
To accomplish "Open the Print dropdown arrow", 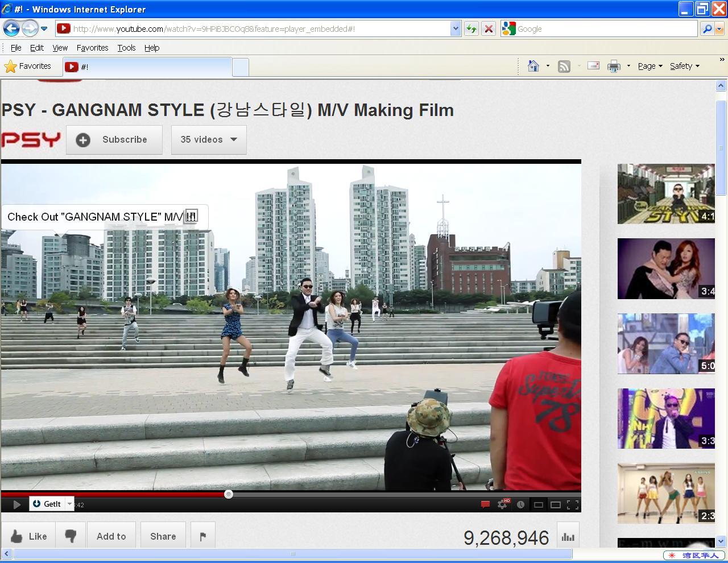I will point(628,66).
